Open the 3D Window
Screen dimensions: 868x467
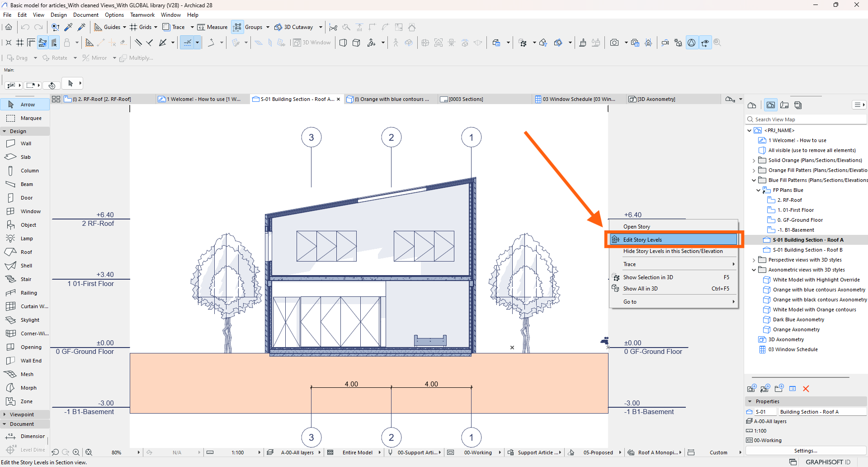pyautogui.click(x=311, y=42)
